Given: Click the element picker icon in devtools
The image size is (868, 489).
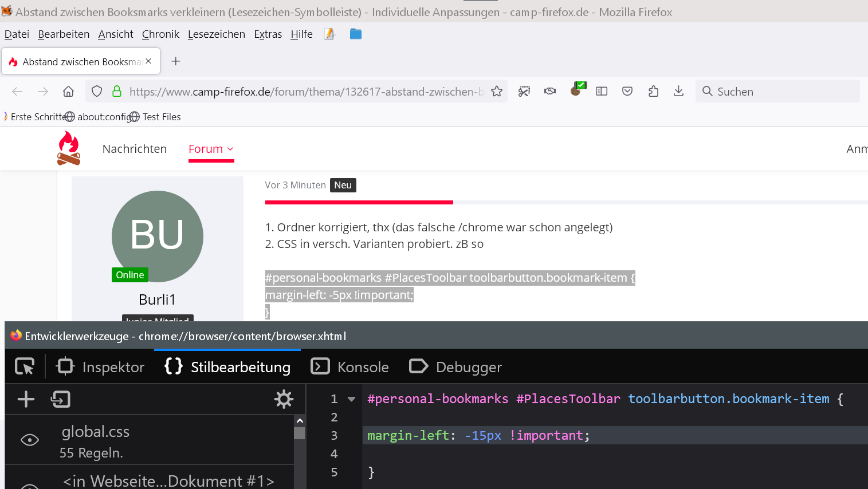Looking at the screenshot, I should tap(25, 366).
